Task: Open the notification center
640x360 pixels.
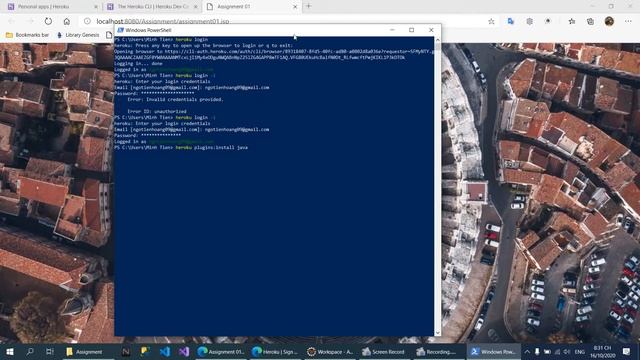Action: [x=627, y=351]
